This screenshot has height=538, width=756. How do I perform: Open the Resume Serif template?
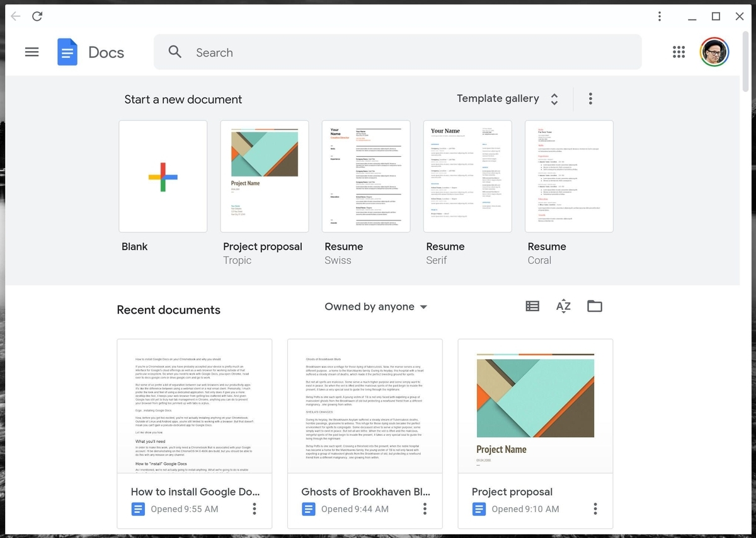[x=467, y=176]
